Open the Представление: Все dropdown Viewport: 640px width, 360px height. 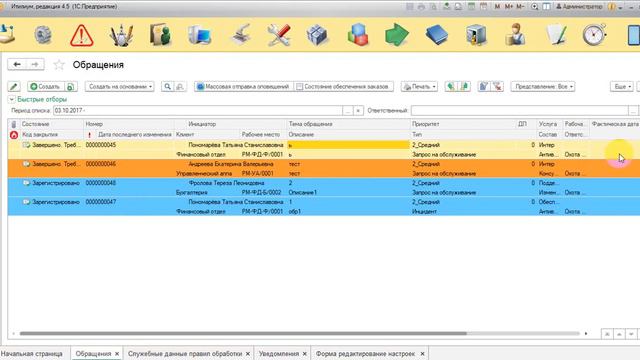[543, 87]
